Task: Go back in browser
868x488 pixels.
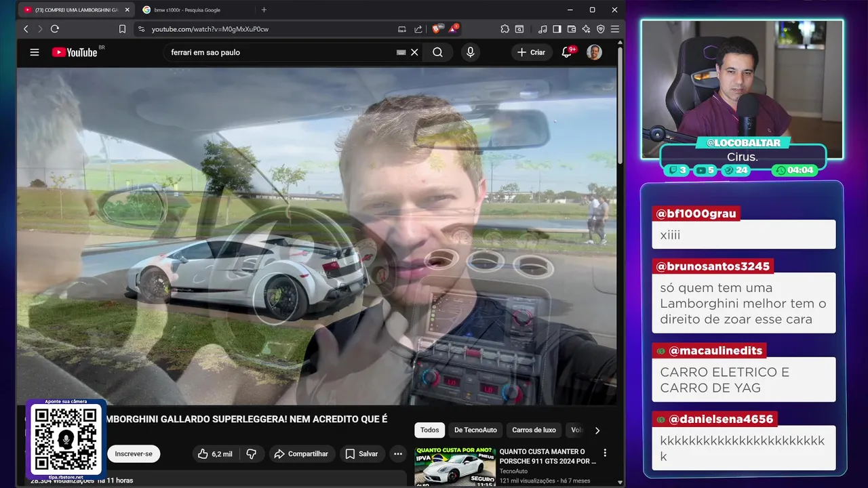Action: [26, 29]
